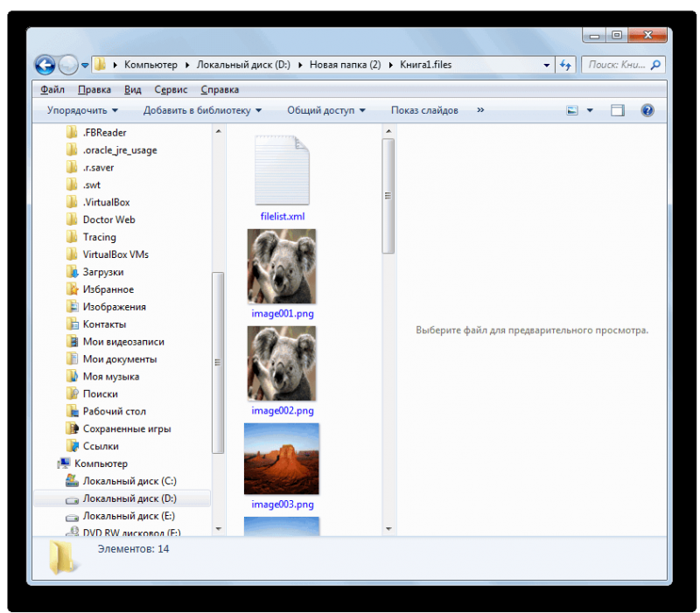Click Новая папка (2) in the breadcrumb
Screen dimensions: 700x613
[345, 65]
